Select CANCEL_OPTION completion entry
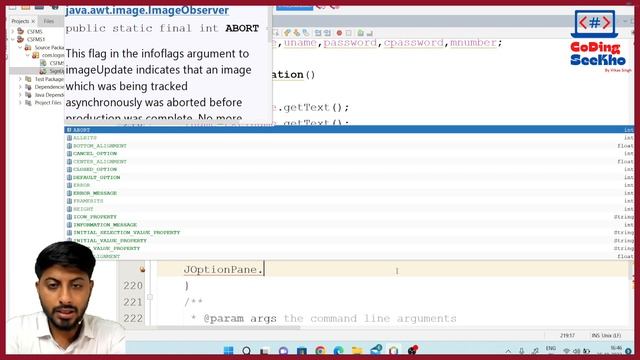Screen dimensions: 640x360 click(349, 153)
